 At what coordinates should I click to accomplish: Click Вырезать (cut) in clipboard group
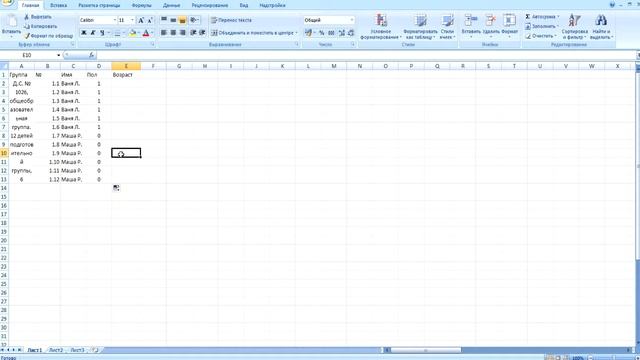38,17
